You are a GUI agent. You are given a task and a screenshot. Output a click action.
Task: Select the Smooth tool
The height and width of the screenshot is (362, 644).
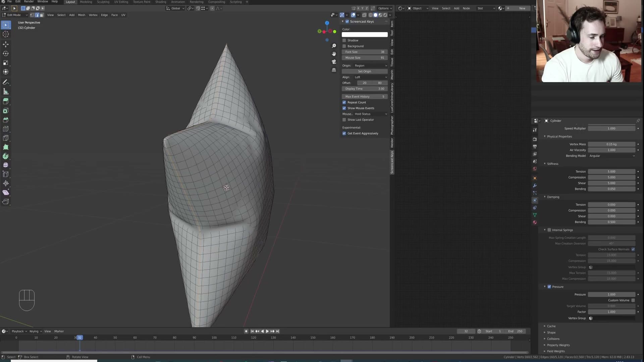6,165
